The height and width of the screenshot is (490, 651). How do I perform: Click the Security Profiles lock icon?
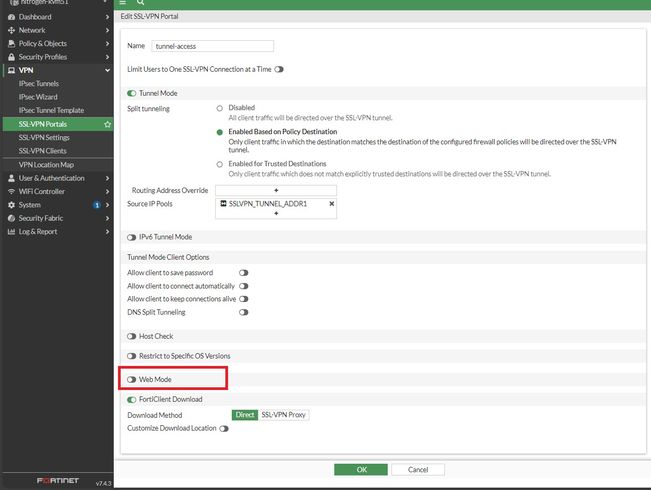tap(11, 57)
